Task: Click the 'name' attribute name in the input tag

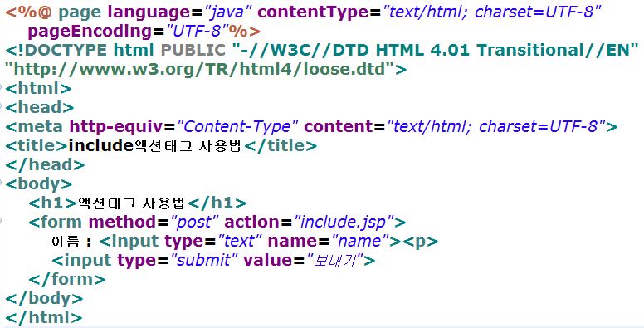Action: (x=293, y=241)
